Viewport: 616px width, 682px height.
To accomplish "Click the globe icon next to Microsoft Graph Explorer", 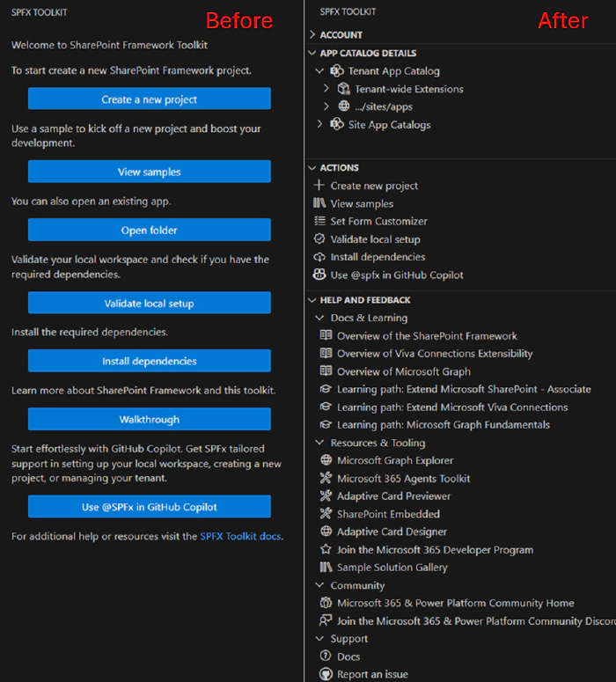I will click(326, 460).
